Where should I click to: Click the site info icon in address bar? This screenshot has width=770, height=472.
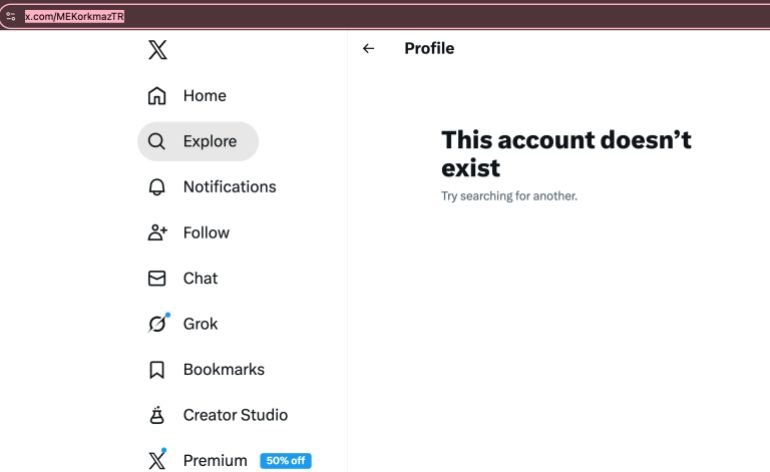click(11, 17)
